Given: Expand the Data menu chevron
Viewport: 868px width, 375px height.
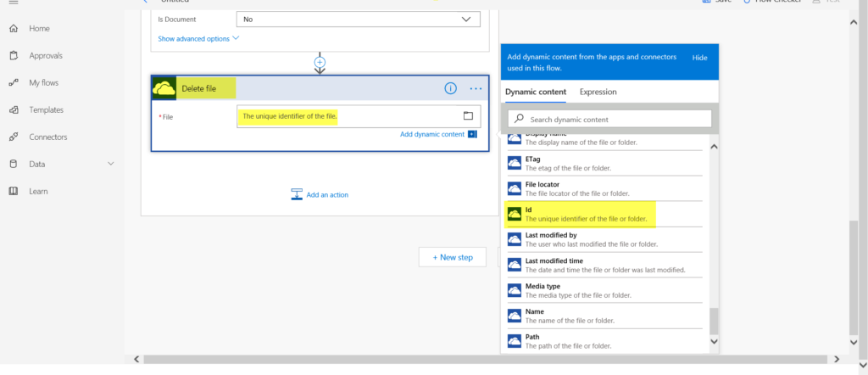Looking at the screenshot, I should [x=110, y=164].
